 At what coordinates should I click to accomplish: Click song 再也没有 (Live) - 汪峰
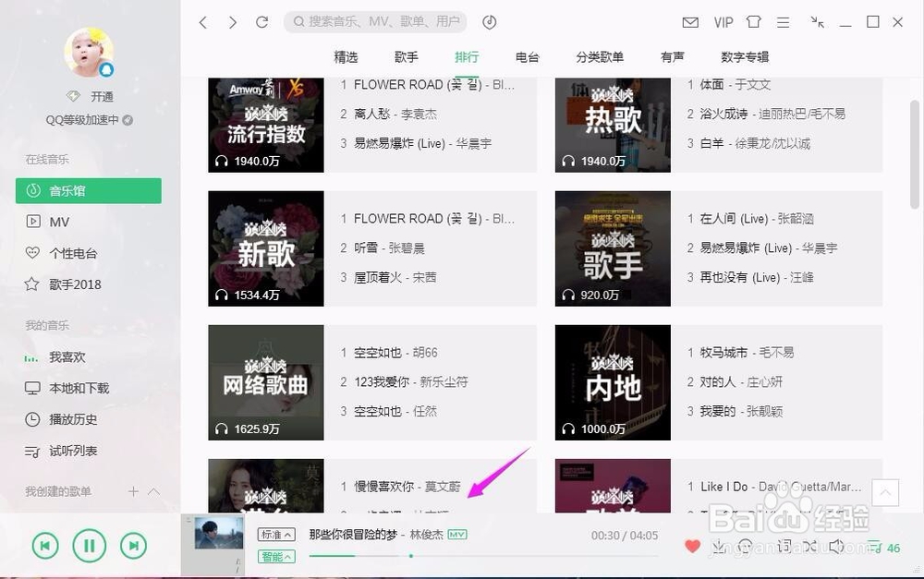click(757, 277)
